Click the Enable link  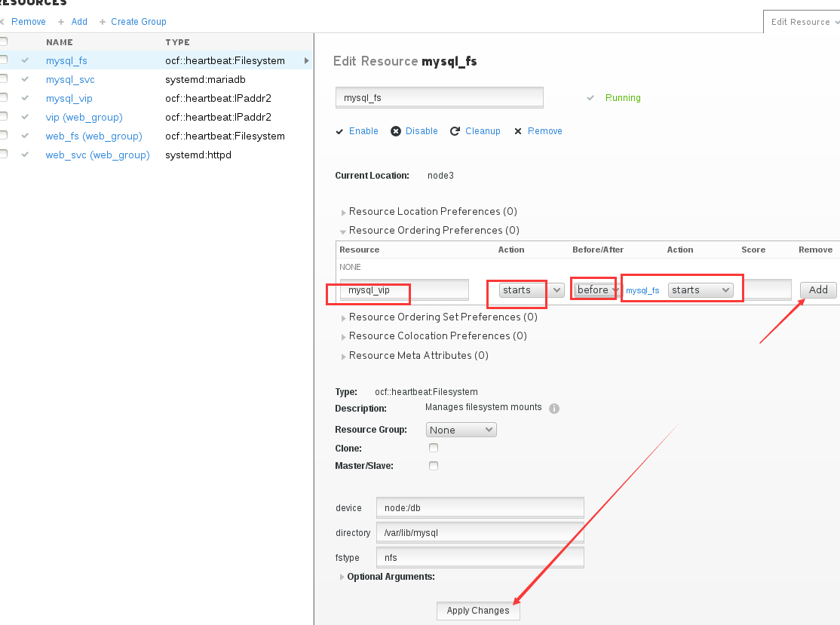click(363, 131)
